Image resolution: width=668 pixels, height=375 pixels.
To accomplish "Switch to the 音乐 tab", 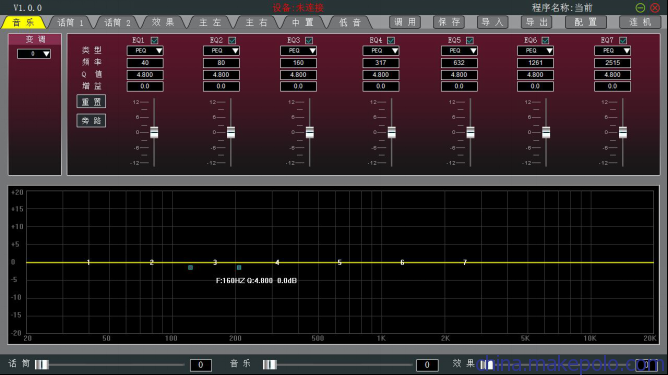I will [x=23, y=22].
